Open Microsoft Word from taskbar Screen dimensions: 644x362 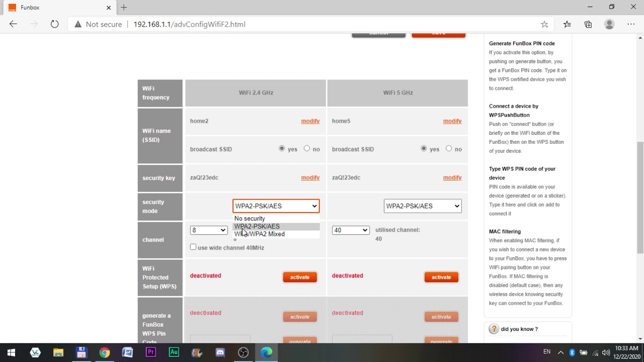coord(127,352)
